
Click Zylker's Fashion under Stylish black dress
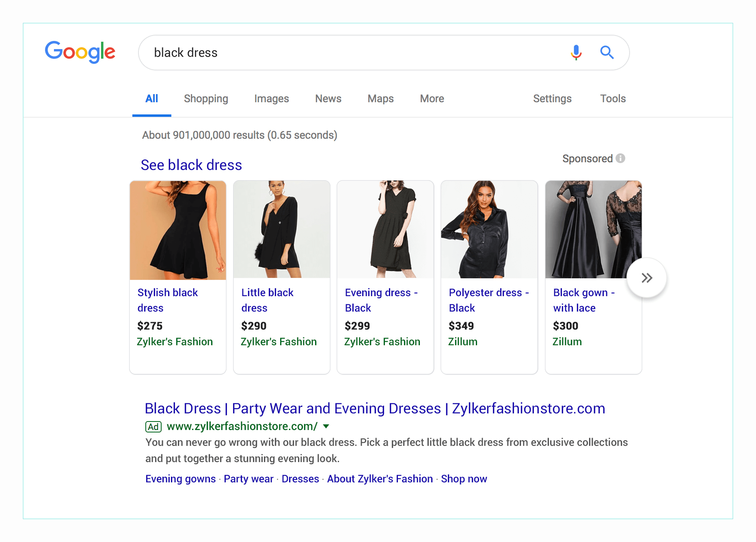point(175,342)
